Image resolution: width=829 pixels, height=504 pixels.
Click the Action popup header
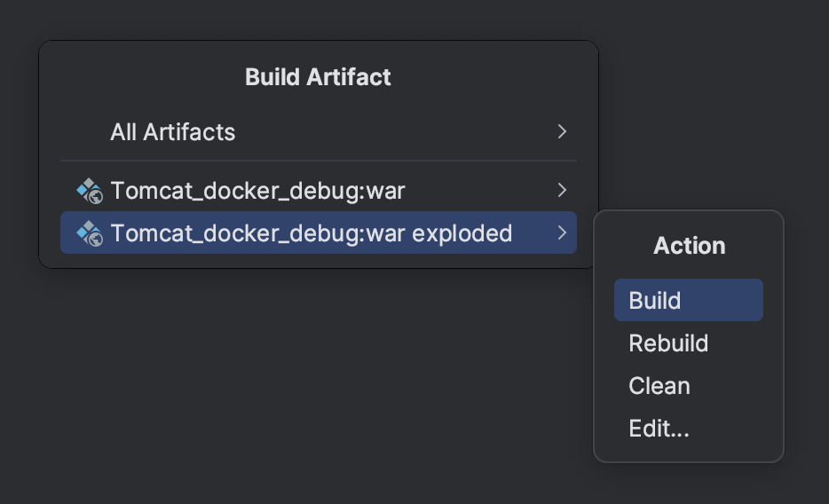click(x=689, y=246)
